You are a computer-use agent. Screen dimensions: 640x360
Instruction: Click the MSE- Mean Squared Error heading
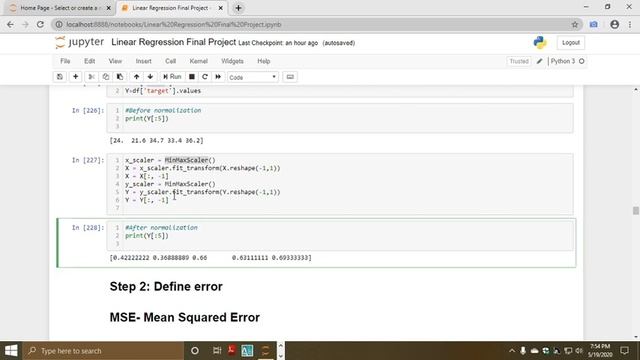[x=184, y=318]
